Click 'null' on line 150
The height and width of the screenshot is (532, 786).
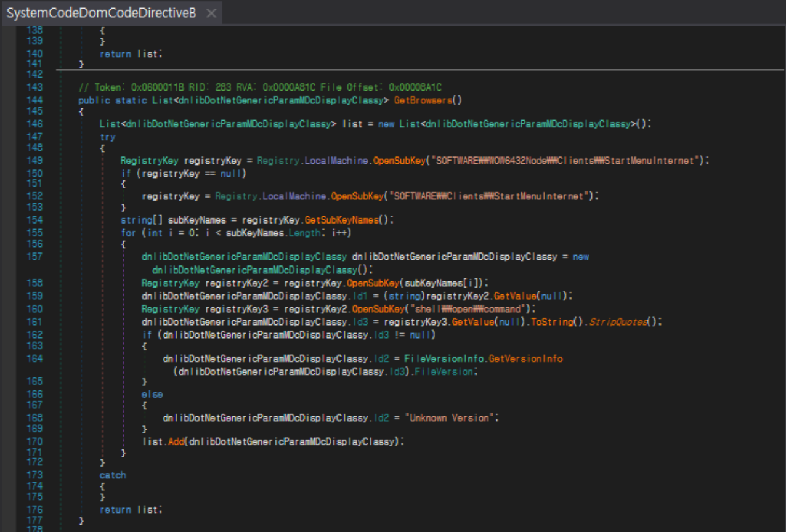(231, 174)
